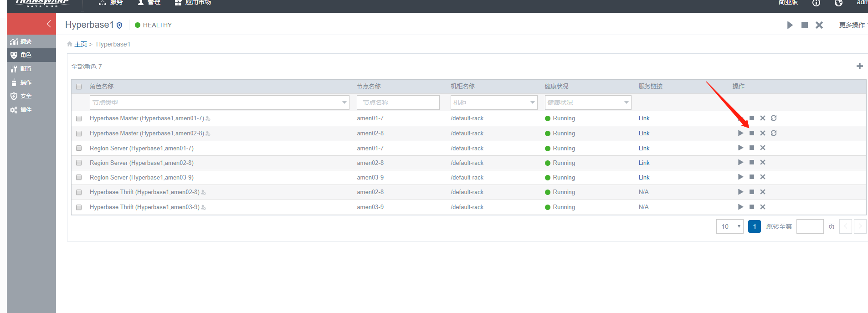Image resolution: width=868 pixels, height=313 pixels.
Task: Open the 配置 sidebar menu item
Action: [26, 69]
